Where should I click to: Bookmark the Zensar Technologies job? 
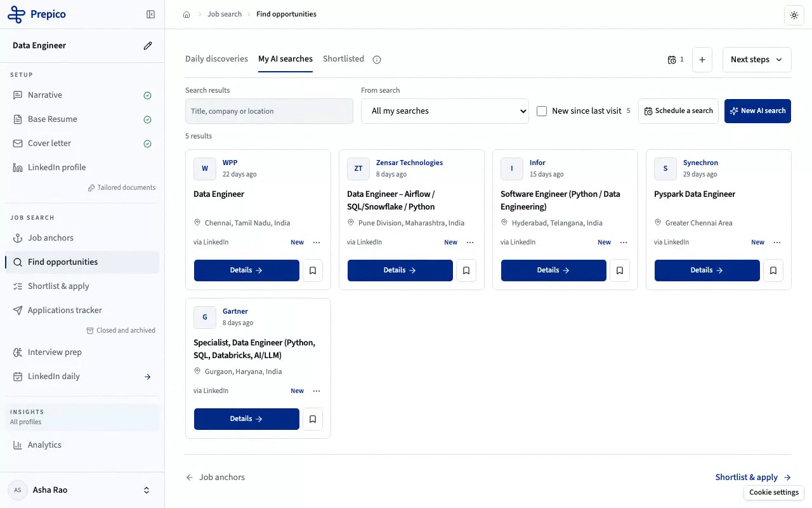tap(466, 271)
